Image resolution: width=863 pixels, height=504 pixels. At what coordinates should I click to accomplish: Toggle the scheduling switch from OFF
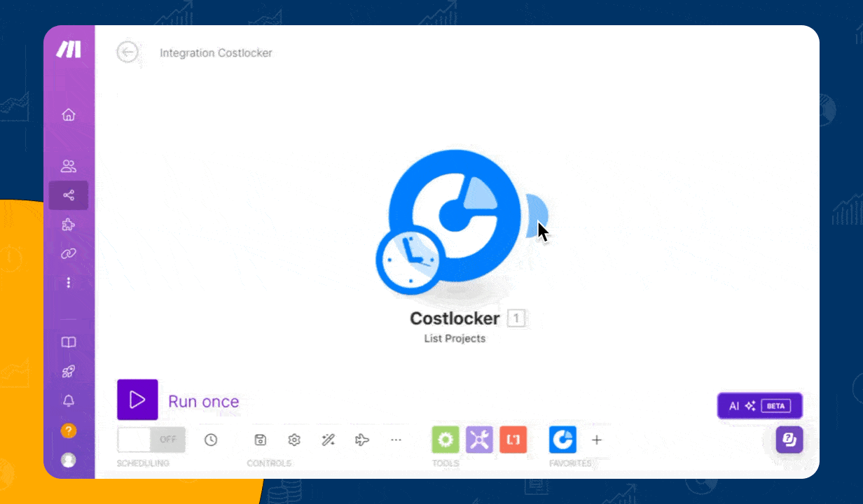[151, 440]
